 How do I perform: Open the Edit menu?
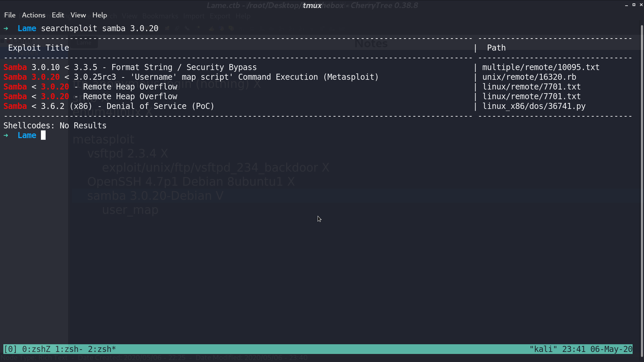click(x=58, y=15)
